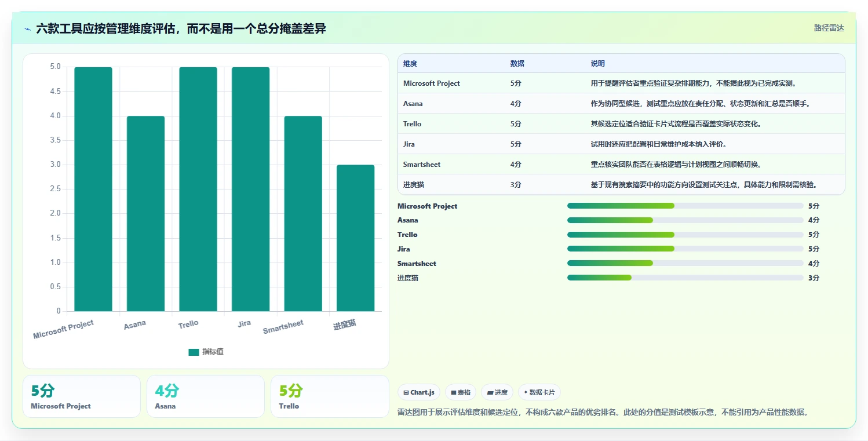Click the 进度猫 bar in the chart
The image size is (868, 441).
pos(356,238)
